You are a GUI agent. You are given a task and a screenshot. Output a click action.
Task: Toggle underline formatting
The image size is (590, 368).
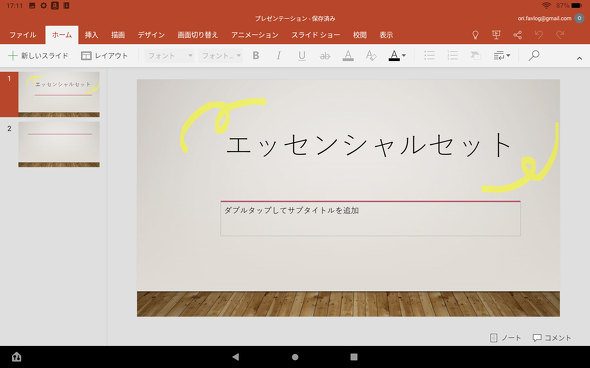(x=302, y=56)
